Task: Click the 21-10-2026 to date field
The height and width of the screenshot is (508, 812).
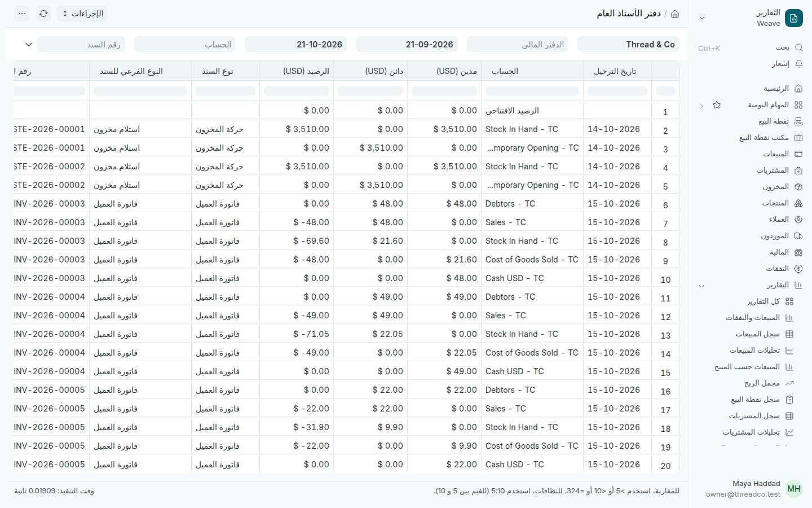Action: 295,45
